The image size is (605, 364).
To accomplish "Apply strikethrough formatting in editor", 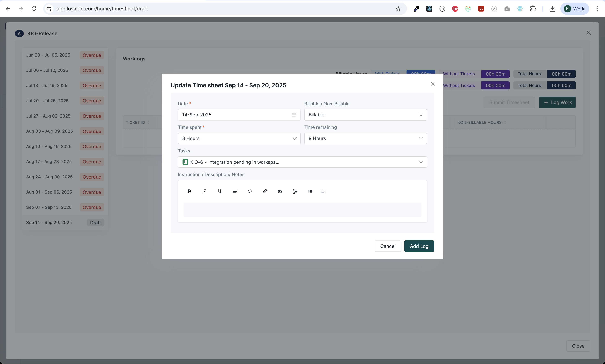I will tap(235, 191).
